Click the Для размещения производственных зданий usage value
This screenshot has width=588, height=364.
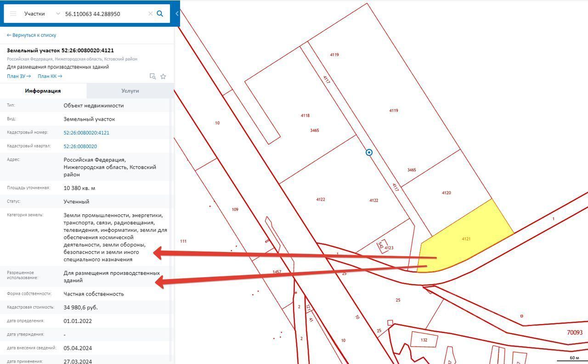[112, 276]
